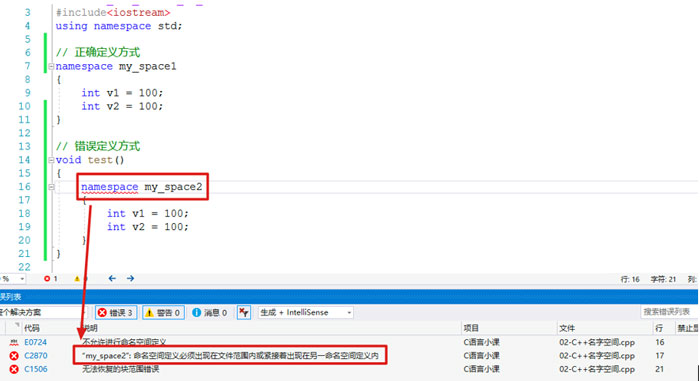The image size is (700, 381).
Task: Click the red error icon beside C2870
Action: pyautogui.click(x=14, y=356)
